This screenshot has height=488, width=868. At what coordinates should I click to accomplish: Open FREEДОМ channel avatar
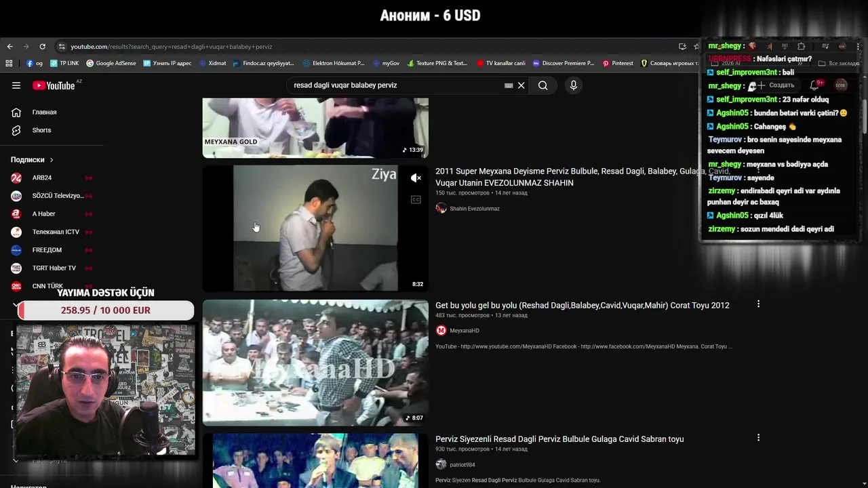click(16, 250)
